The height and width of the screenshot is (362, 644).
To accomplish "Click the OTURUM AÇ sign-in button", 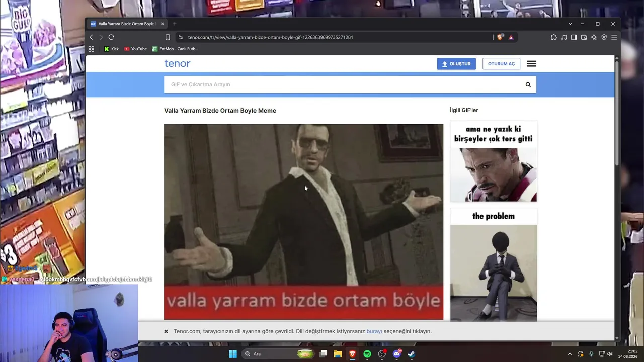I will (x=501, y=64).
